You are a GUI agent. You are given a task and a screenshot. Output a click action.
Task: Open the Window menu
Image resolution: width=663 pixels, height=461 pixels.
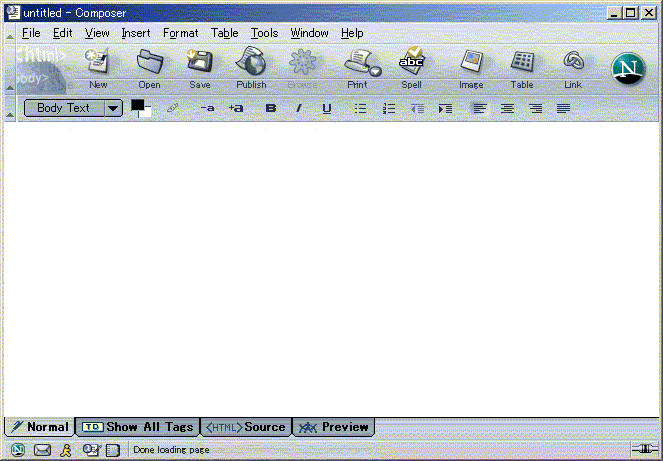(x=310, y=33)
